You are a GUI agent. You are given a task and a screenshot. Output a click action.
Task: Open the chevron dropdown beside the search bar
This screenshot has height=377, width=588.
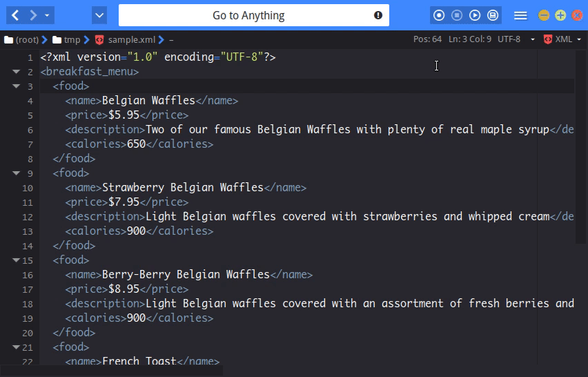pyautogui.click(x=99, y=15)
